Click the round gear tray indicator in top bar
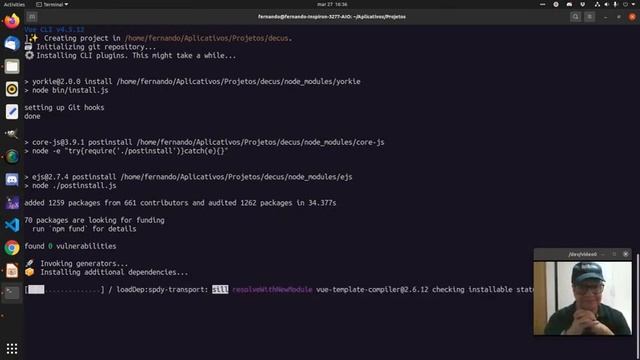 coord(556,4)
